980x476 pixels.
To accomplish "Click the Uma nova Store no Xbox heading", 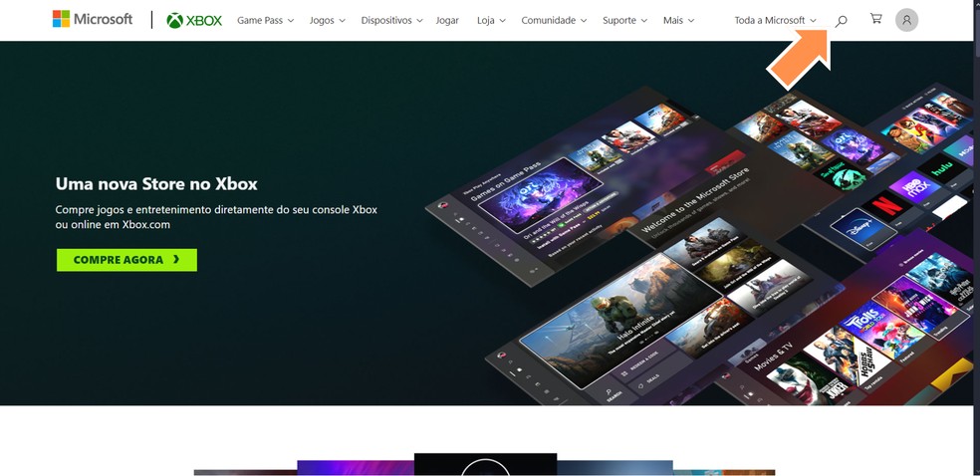I will [156, 183].
